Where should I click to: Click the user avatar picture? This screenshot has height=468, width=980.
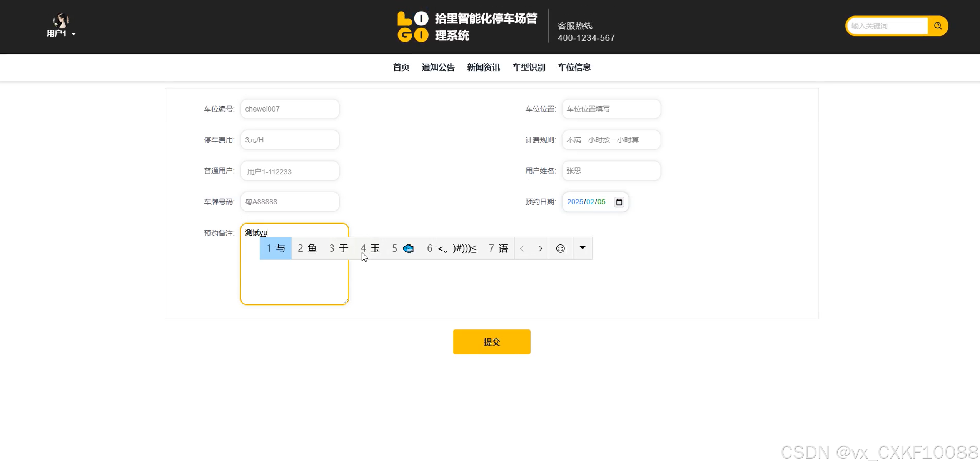(x=61, y=20)
